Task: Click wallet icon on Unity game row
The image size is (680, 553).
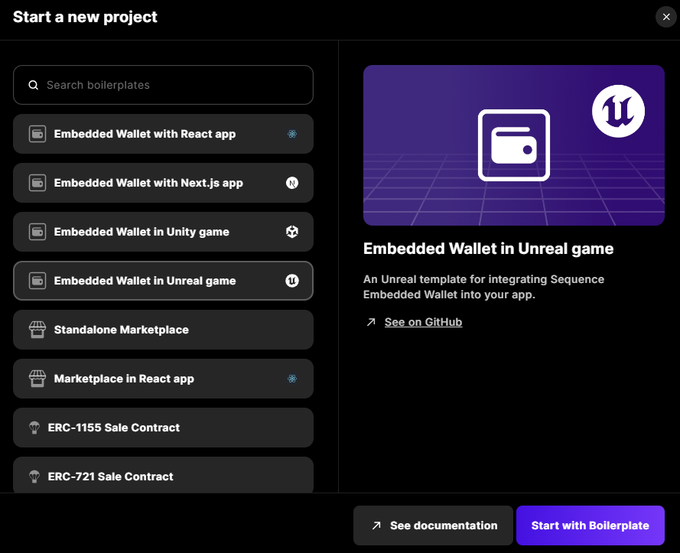Action: point(37,232)
